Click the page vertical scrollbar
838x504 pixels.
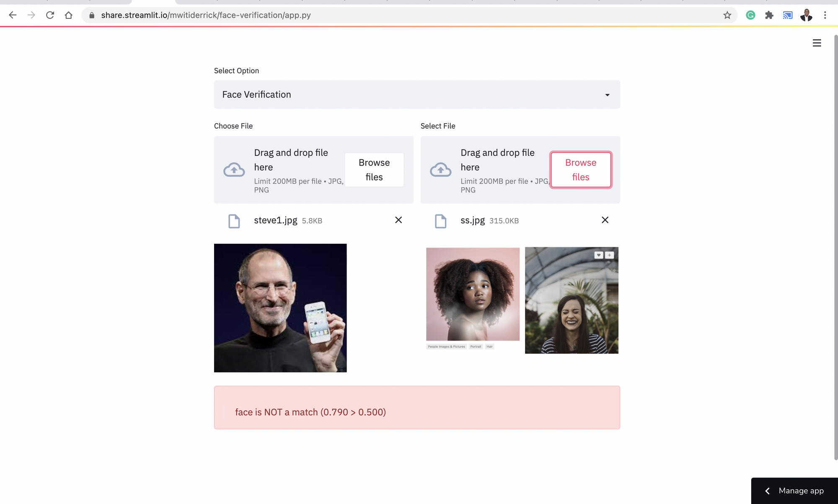(x=835, y=247)
